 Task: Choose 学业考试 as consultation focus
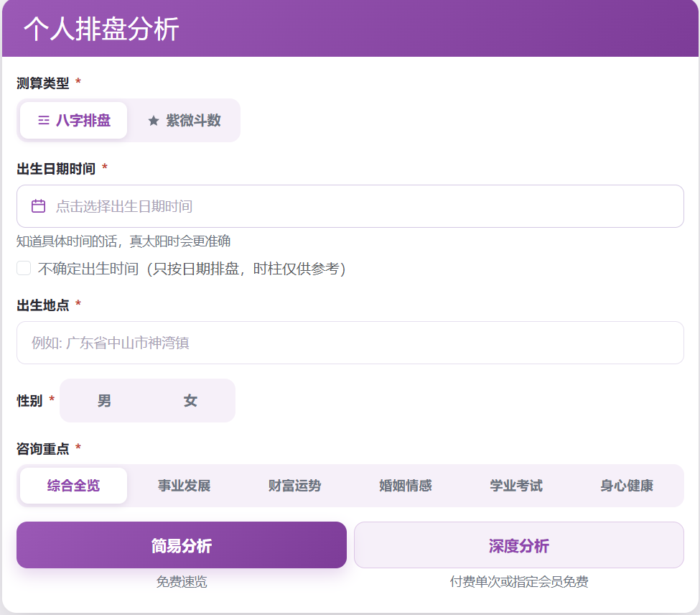tap(516, 486)
